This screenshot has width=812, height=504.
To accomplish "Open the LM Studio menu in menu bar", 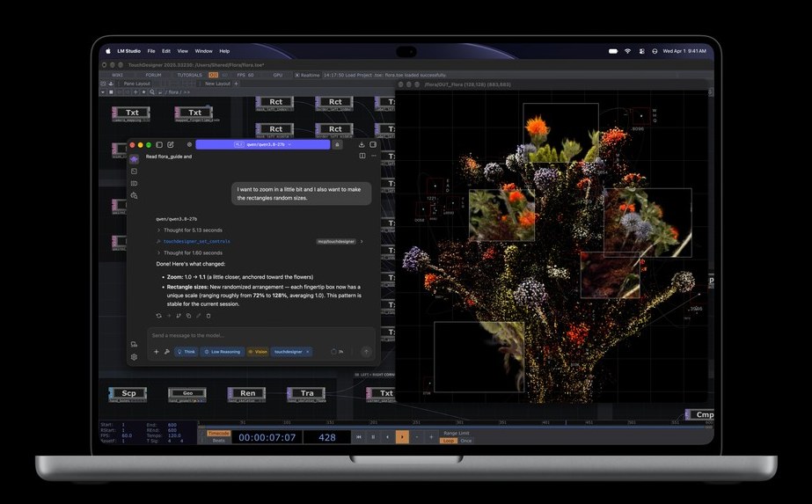I will (129, 51).
